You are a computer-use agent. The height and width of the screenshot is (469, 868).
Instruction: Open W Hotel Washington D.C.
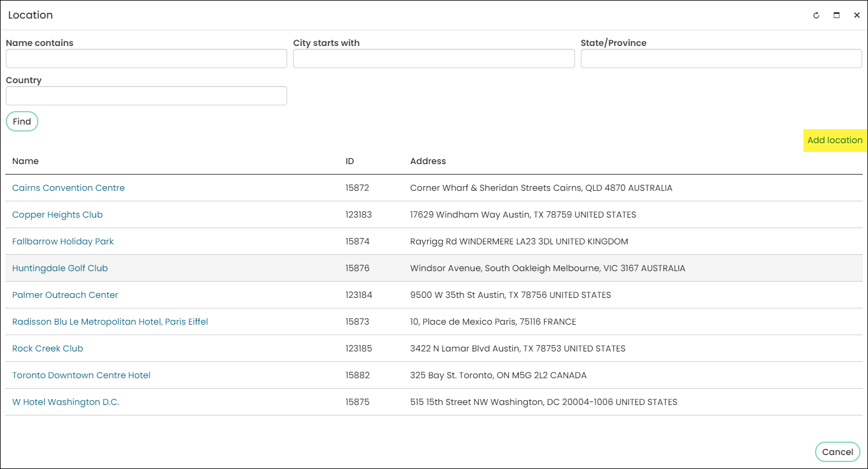point(66,402)
